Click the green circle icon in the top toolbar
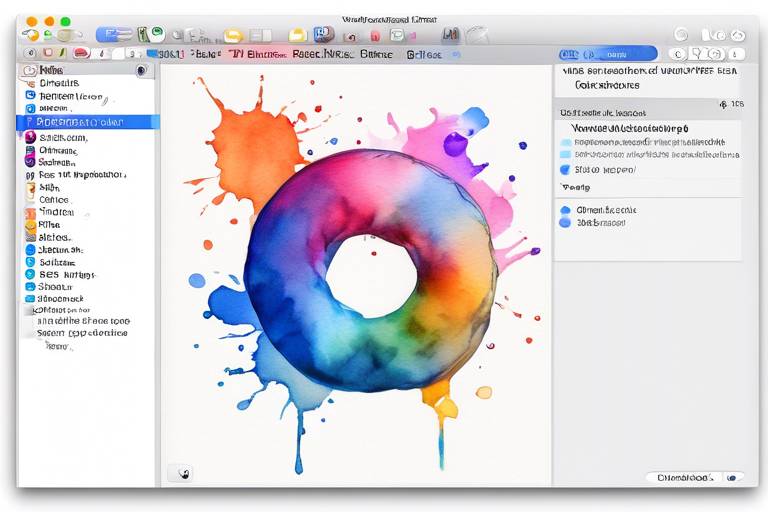 click(x=157, y=33)
